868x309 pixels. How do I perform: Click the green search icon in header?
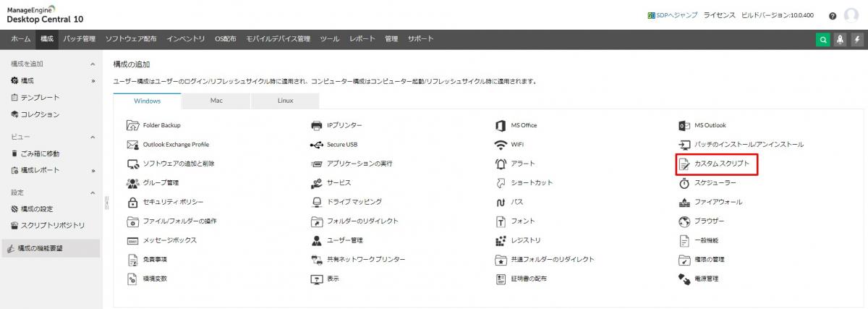click(823, 40)
